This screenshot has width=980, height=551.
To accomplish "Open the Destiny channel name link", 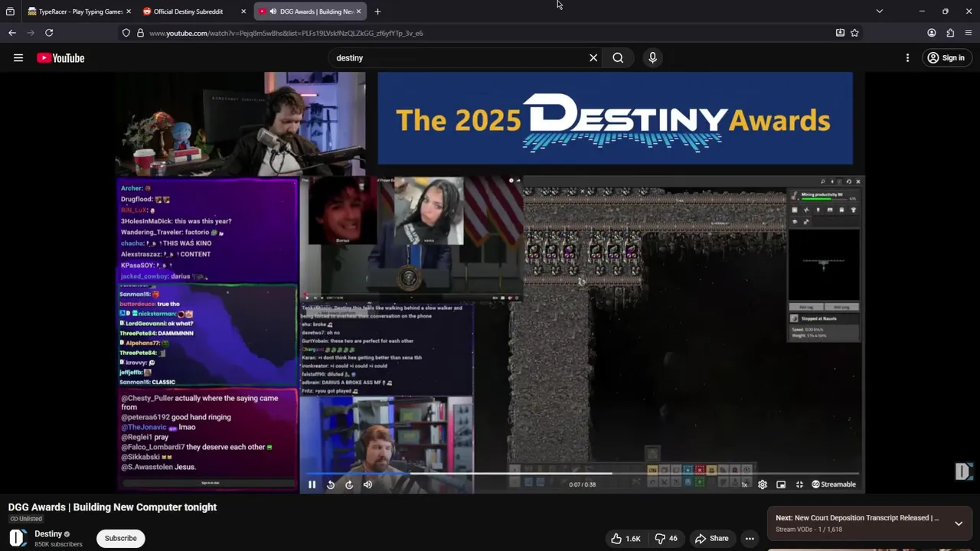I will [x=48, y=534].
